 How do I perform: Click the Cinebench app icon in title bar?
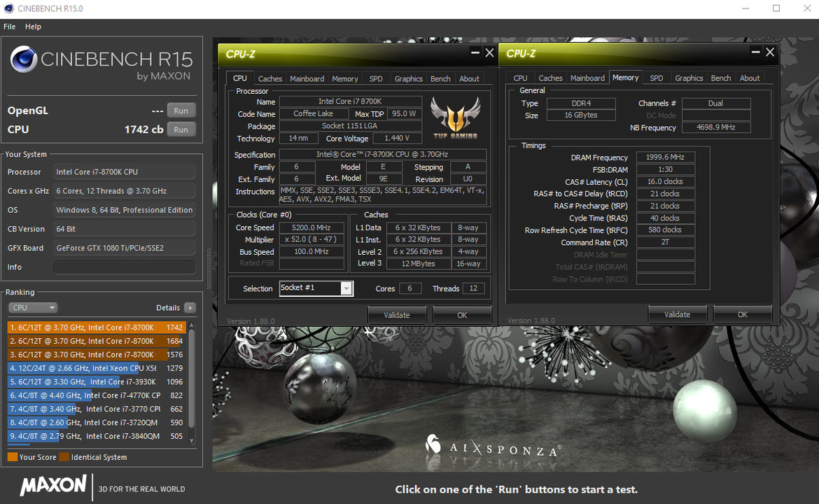[x=8, y=8]
